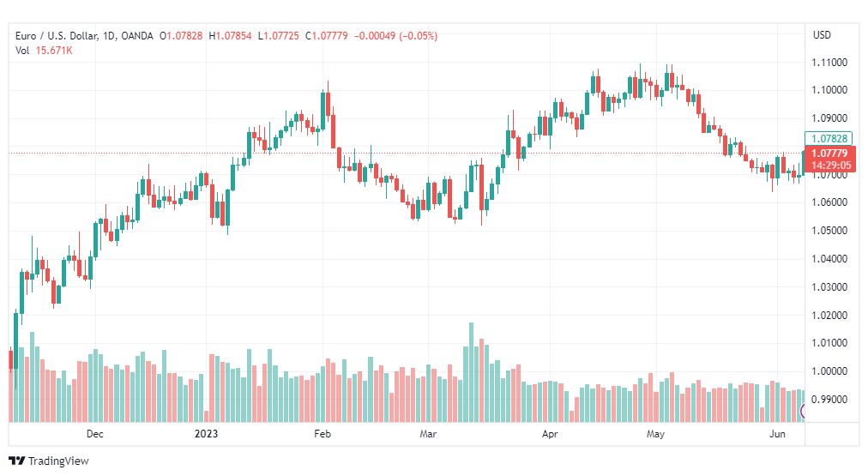The height and width of the screenshot is (476, 868).
Task: Click the Dec label on time axis
Action: tap(94, 434)
